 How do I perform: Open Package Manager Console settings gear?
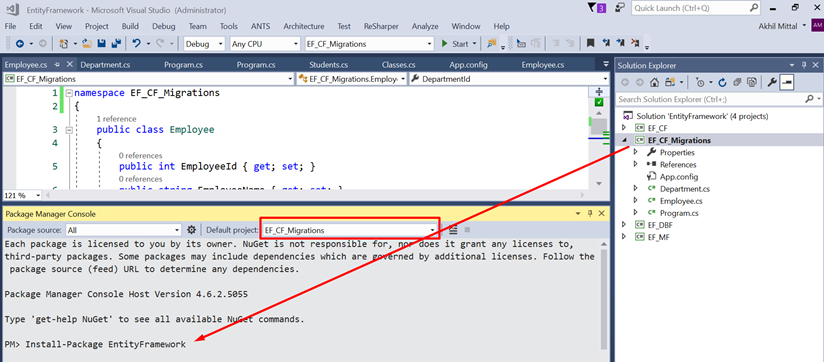coord(192,230)
